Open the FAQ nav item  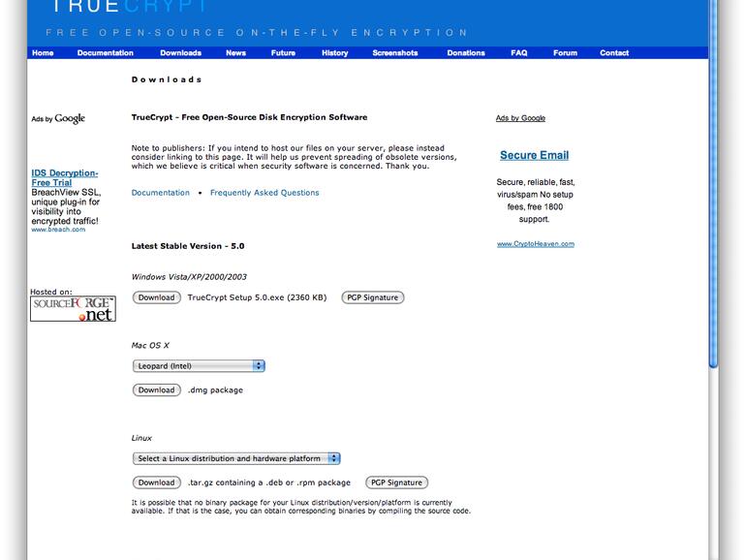point(519,53)
